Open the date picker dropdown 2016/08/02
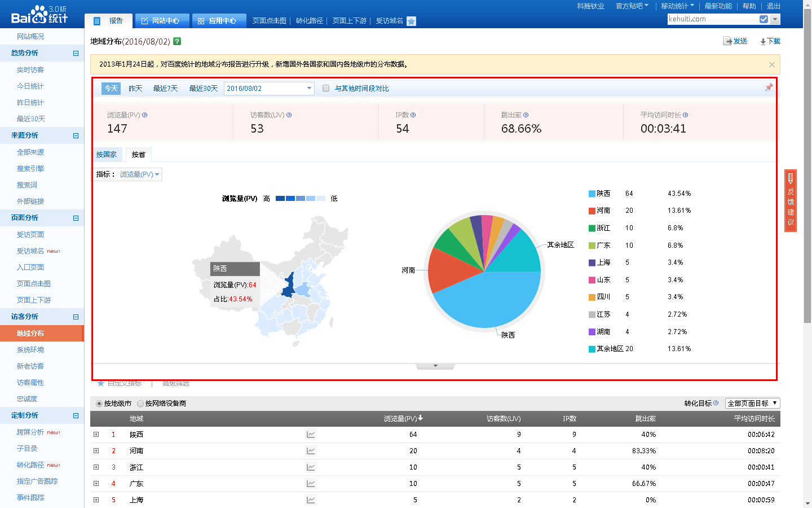812x508 pixels. point(269,89)
